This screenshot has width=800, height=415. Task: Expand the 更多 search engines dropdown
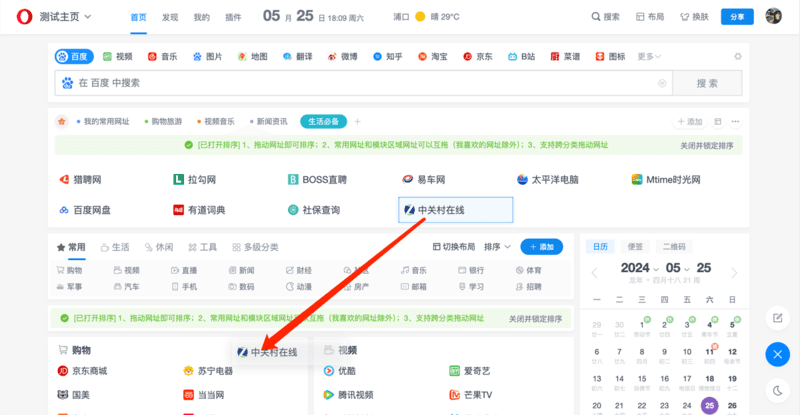(x=650, y=57)
